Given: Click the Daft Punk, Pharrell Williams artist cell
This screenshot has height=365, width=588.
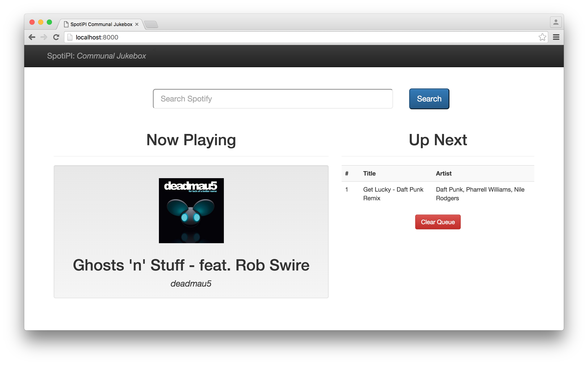Looking at the screenshot, I should [x=480, y=194].
